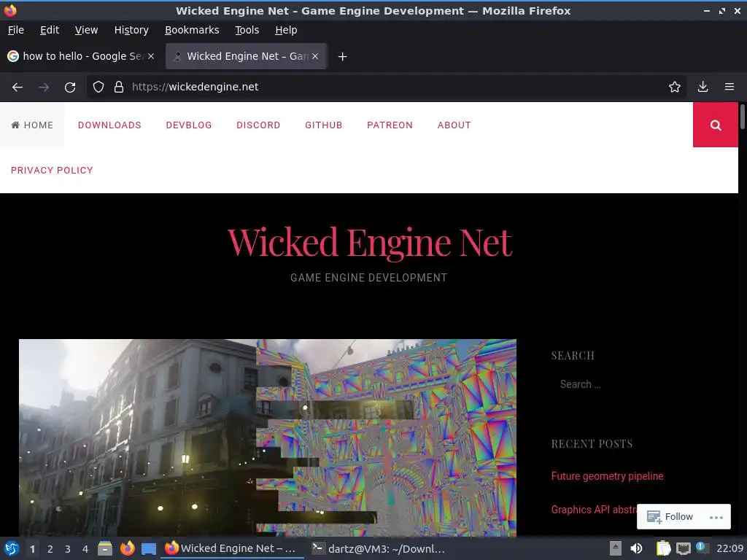Go back with the browser back arrow

18,87
